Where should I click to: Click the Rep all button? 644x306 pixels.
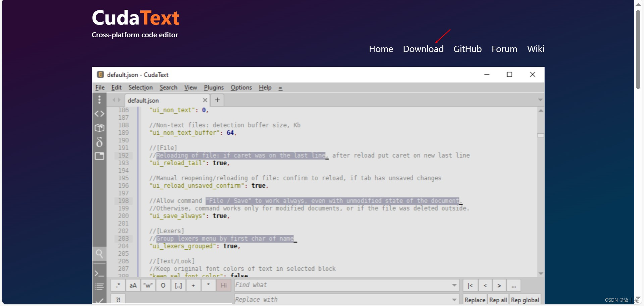(498, 300)
